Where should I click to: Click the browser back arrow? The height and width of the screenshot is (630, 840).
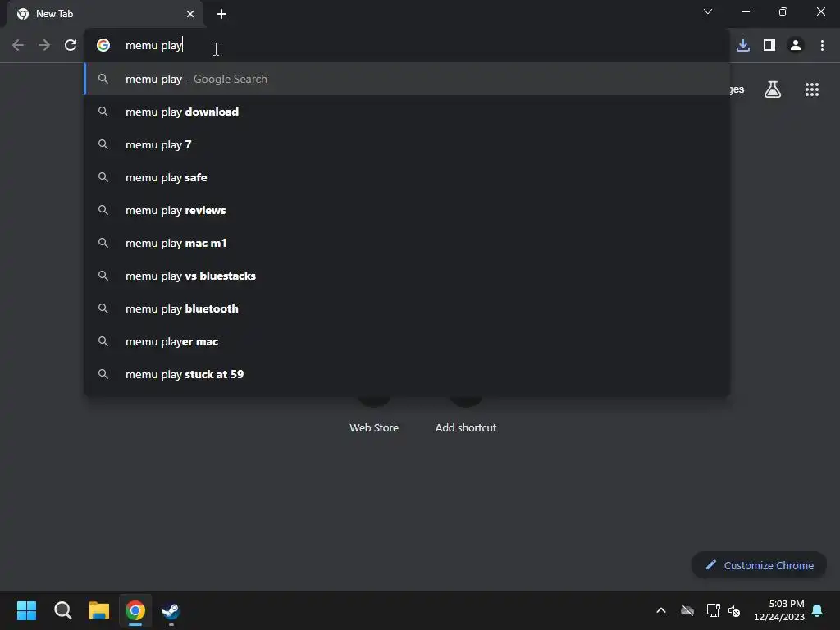[18, 46]
